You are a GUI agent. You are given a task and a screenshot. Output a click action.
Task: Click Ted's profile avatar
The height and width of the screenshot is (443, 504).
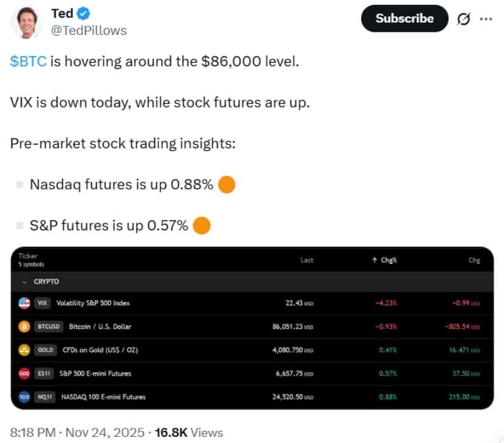[x=27, y=20]
